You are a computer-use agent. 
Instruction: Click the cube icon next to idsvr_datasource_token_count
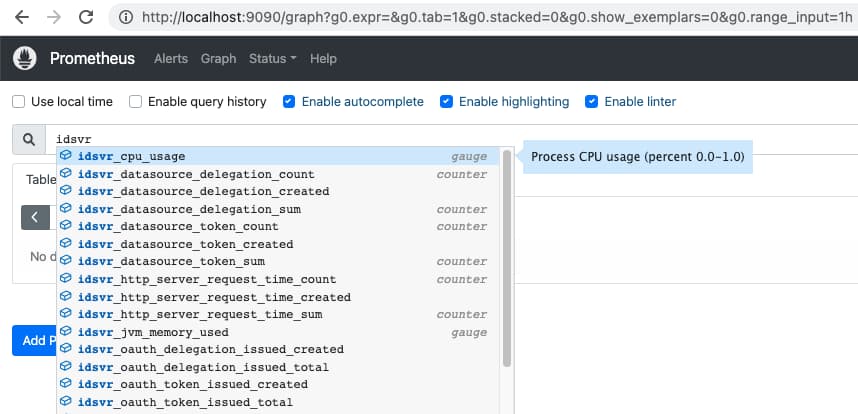pos(66,225)
